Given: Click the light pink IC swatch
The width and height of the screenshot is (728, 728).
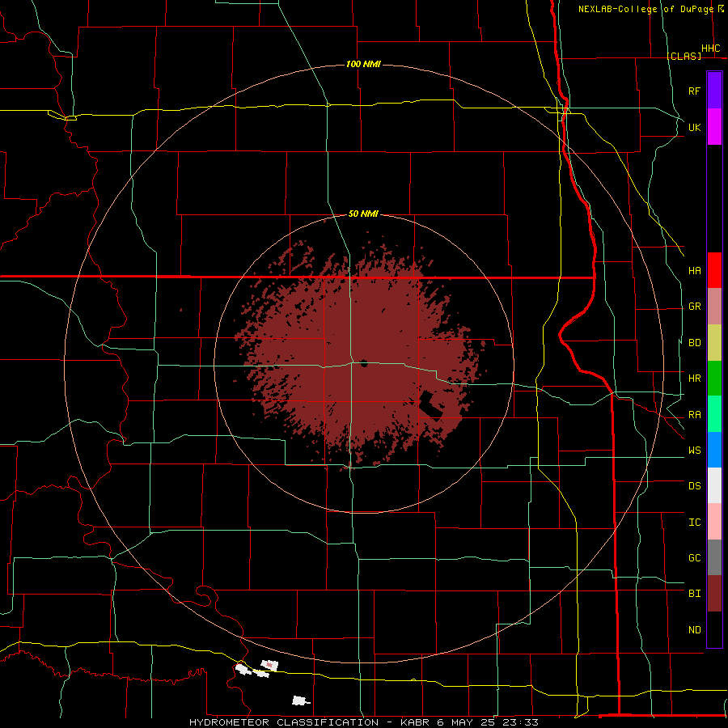Looking at the screenshot, I should pyautogui.click(x=714, y=522).
